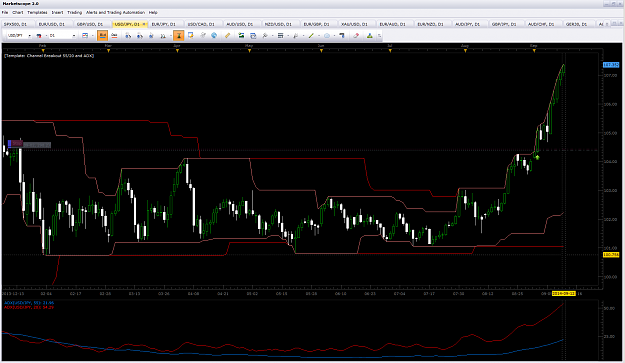
Task: Click the flag icon beside the symbol box
Action: pyautogui.click(x=39, y=35)
